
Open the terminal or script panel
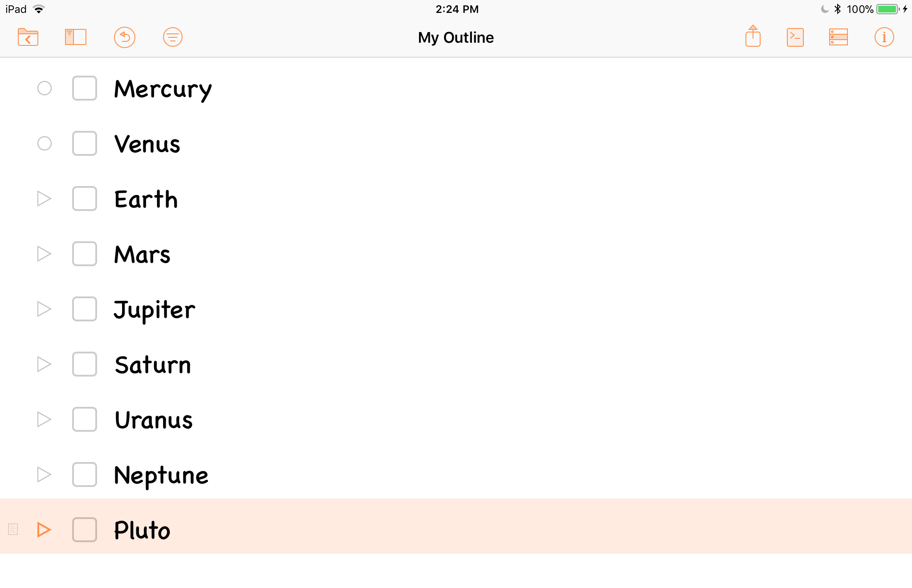pyautogui.click(x=795, y=36)
